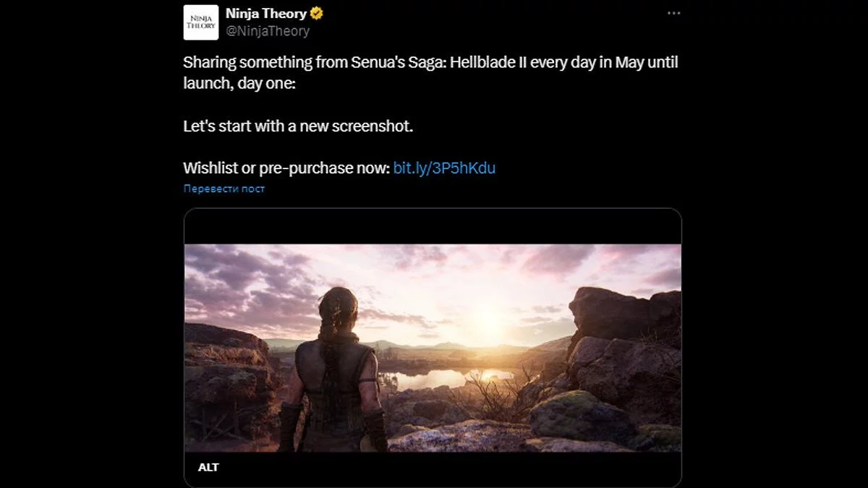Open the attached Hellblade II screenshot
This screenshot has height=488, width=868.
(433, 348)
